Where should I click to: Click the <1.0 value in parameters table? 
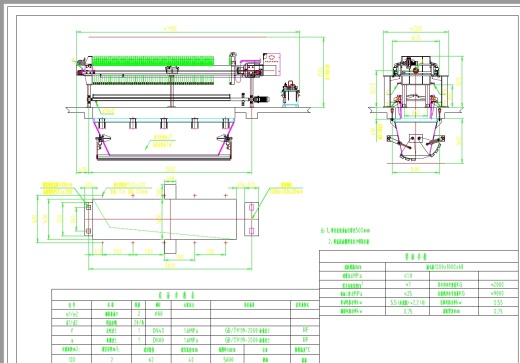[407, 276]
